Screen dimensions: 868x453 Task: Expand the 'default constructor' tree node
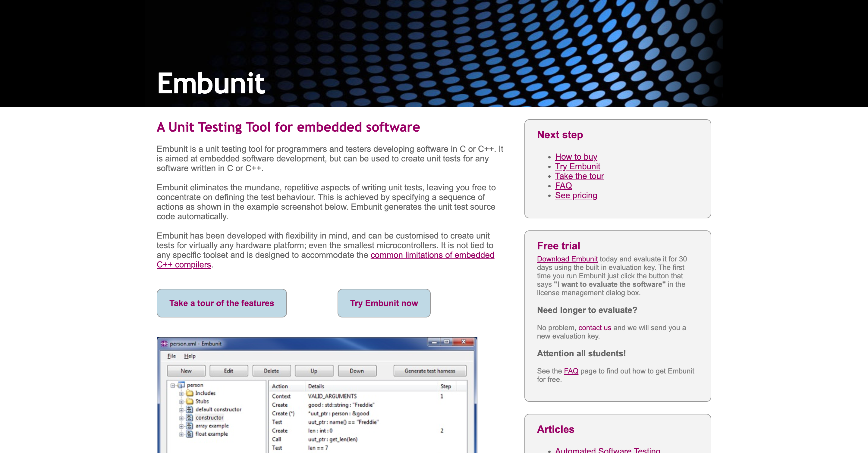click(x=181, y=410)
